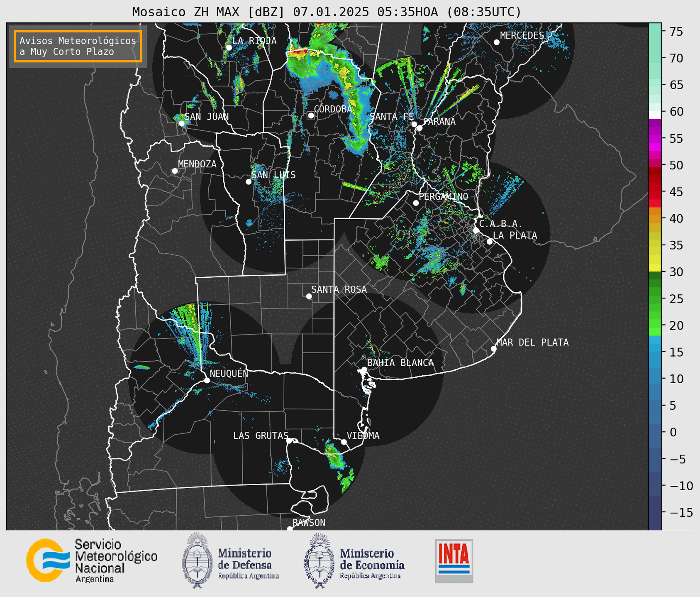700x597 pixels.
Task: Click the INTA logo
Action: (x=454, y=561)
